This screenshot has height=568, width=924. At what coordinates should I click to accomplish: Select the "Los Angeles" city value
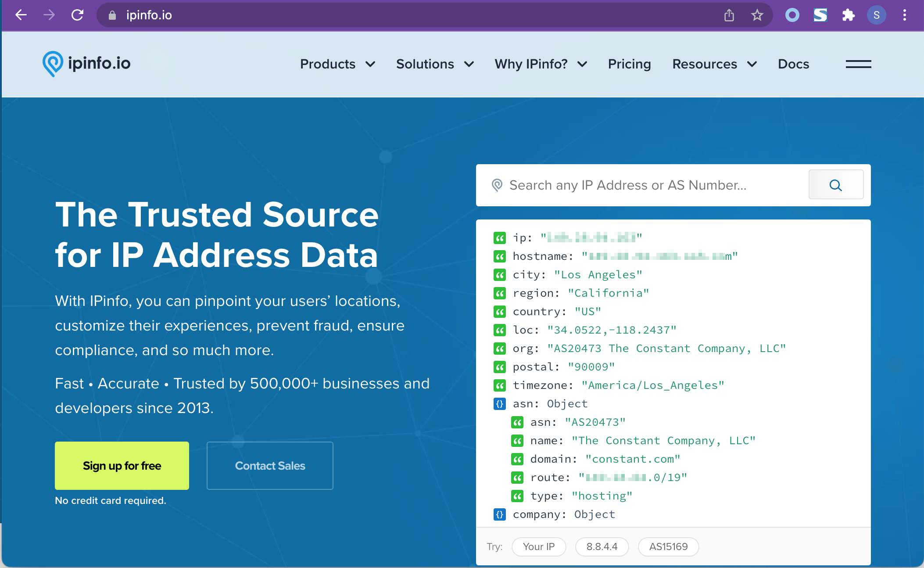tap(598, 275)
